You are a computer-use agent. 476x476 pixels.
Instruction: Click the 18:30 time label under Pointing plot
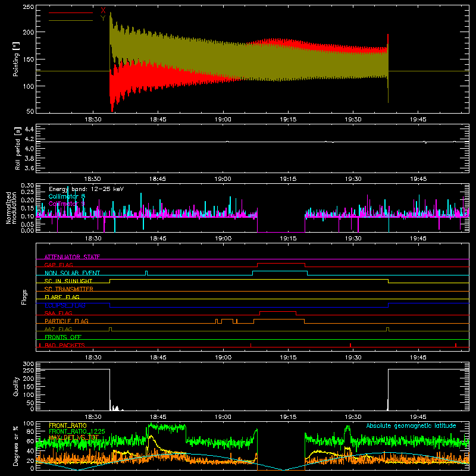coord(93,120)
